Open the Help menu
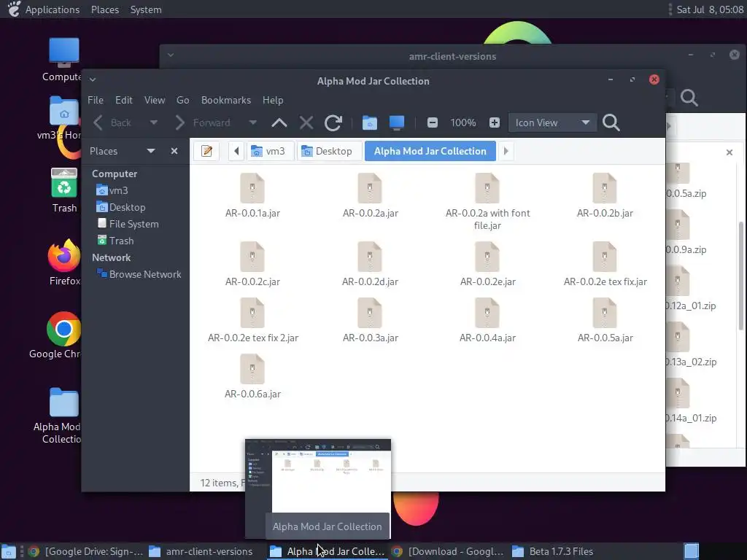This screenshot has width=747, height=560. tap(273, 100)
